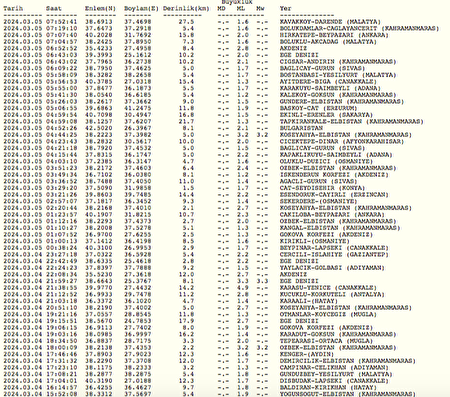Click the Saat column header

(54, 8)
